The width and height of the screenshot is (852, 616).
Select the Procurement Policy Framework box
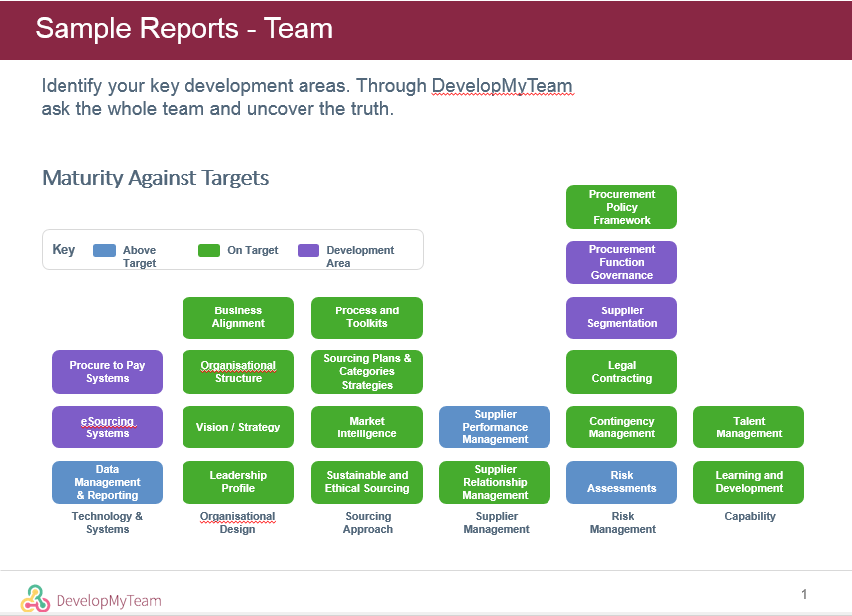(x=622, y=207)
